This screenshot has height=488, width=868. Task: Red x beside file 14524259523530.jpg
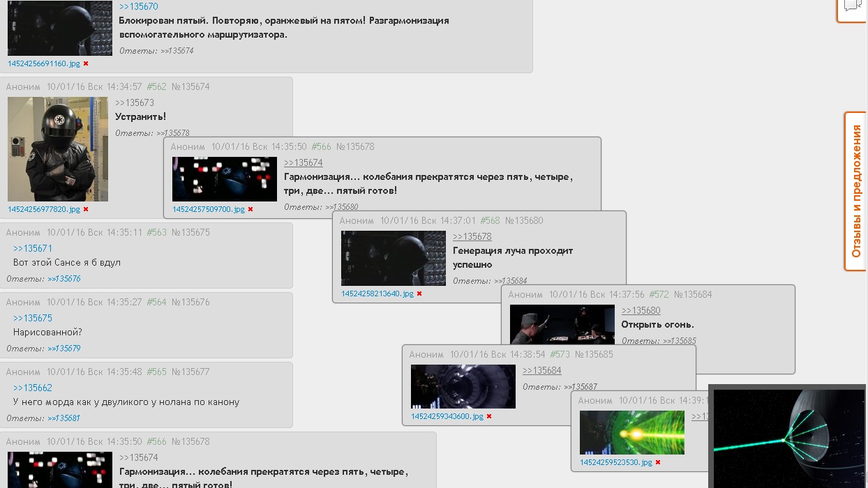[658, 463]
